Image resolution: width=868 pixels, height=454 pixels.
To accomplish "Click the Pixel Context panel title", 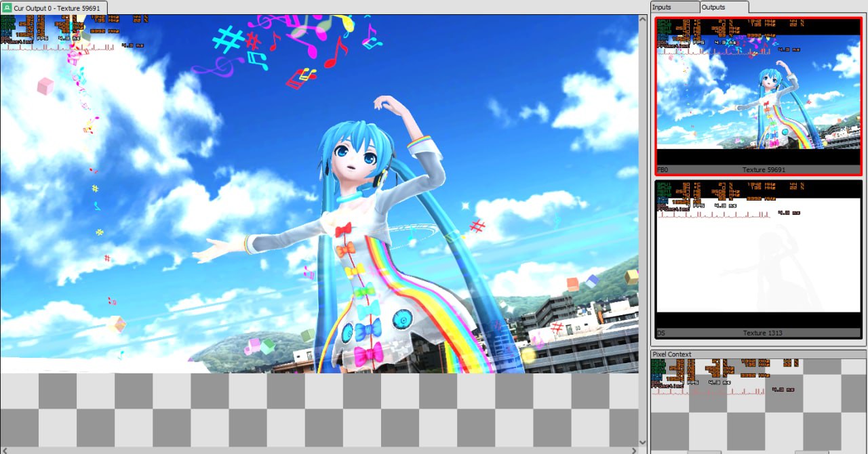I will point(671,354).
